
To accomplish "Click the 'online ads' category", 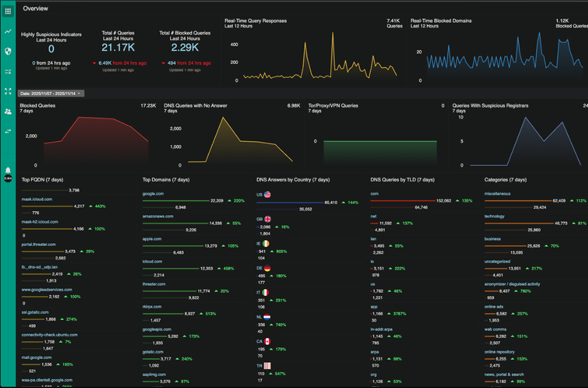I will [494, 306].
